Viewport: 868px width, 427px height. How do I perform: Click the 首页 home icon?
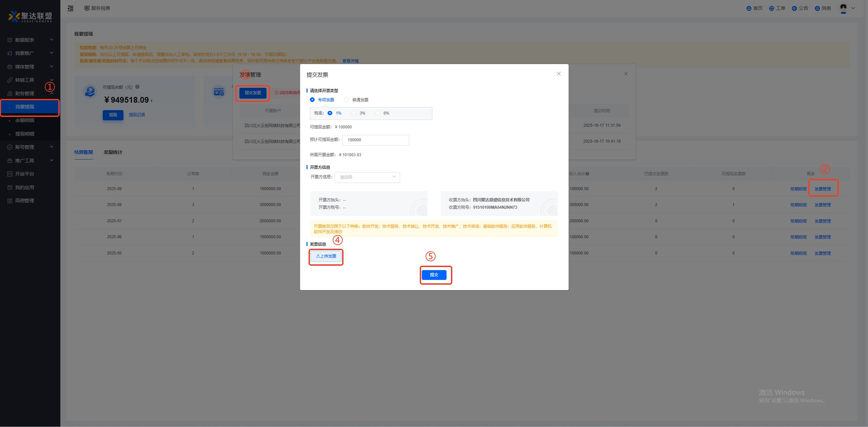(749, 8)
